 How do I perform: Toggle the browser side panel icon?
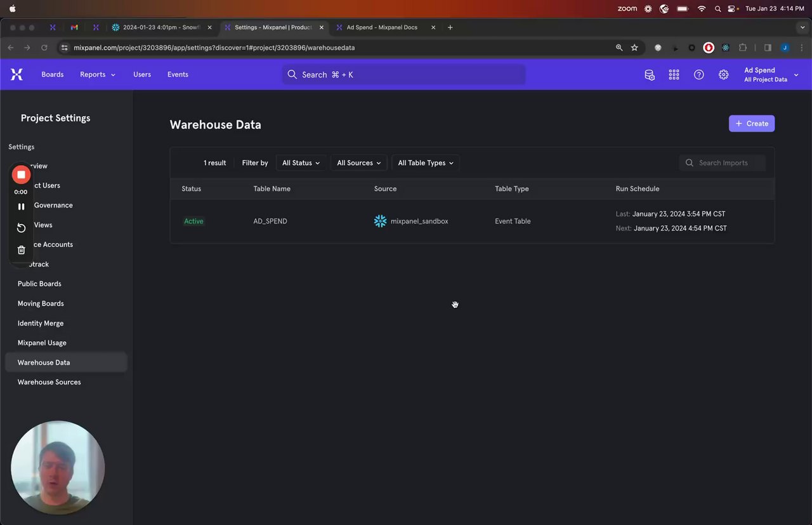(x=768, y=48)
